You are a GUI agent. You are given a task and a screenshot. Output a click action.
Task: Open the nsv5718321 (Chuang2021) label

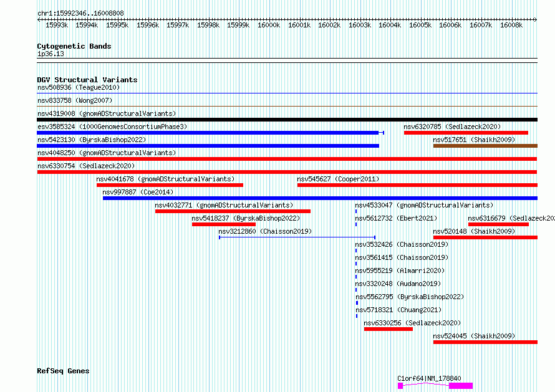(x=398, y=310)
